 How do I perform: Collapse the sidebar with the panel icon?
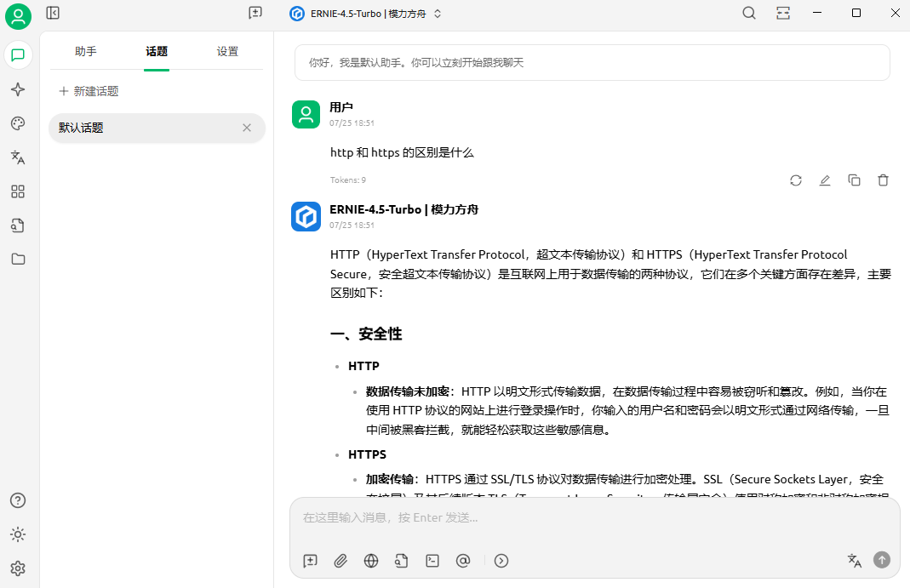point(53,13)
